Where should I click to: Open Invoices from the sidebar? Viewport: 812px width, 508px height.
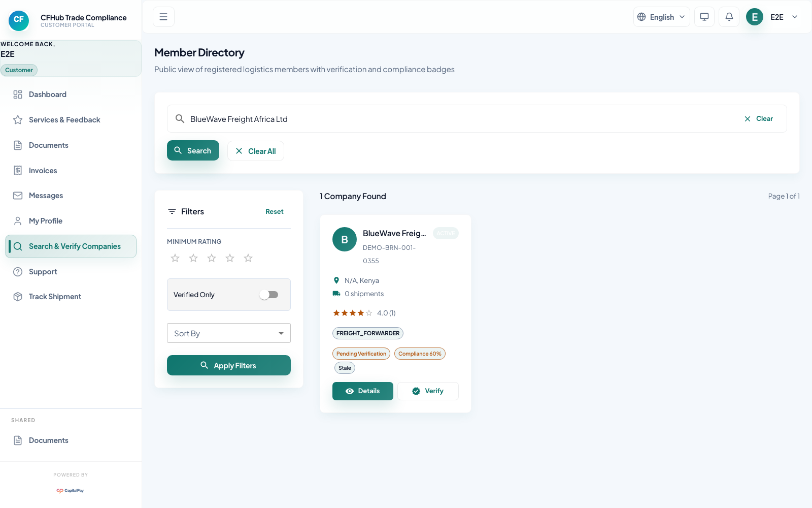[x=43, y=171]
